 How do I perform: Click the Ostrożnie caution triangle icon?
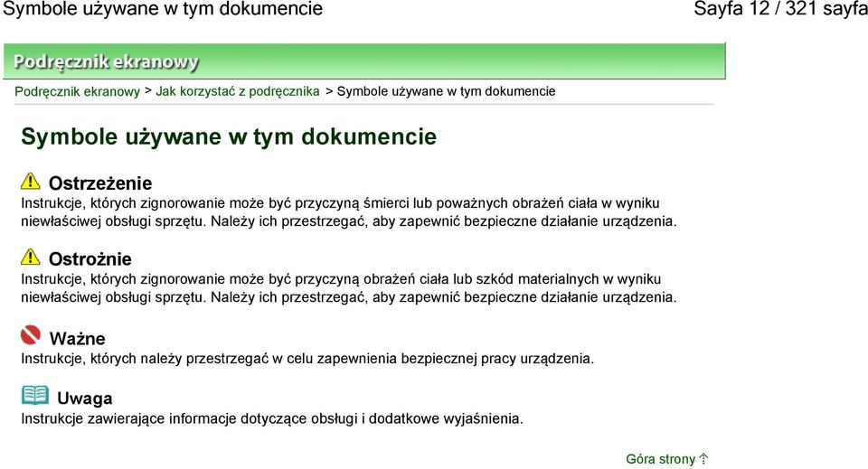click(x=31, y=257)
